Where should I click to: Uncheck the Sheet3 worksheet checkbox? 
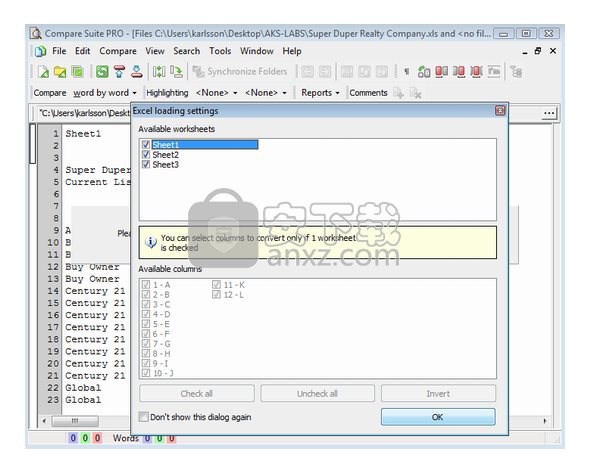[x=146, y=164]
